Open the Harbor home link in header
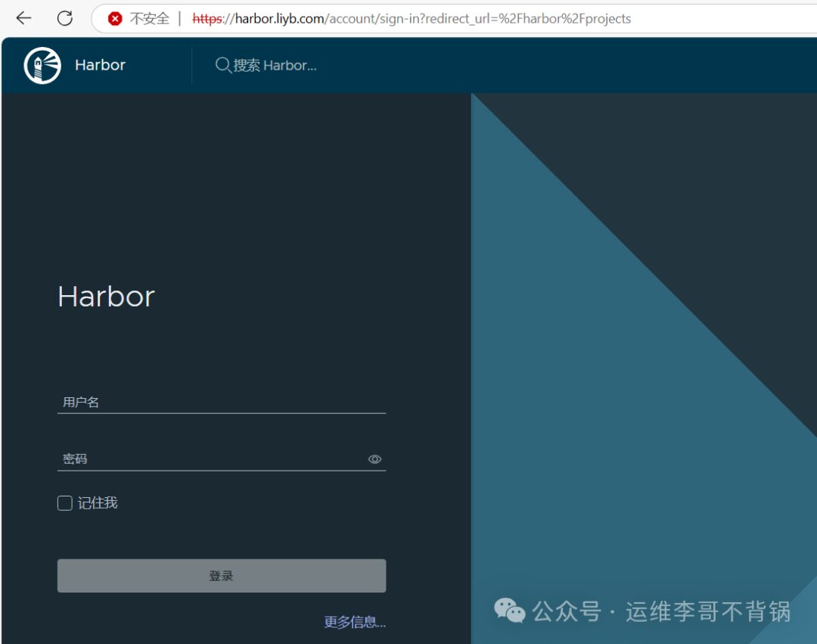The width and height of the screenshot is (817, 644). click(x=100, y=65)
